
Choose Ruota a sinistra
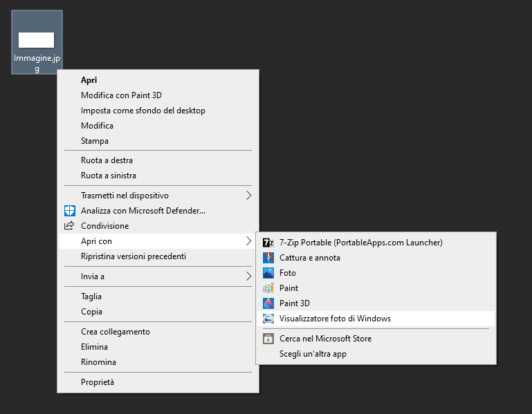coord(158,176)
